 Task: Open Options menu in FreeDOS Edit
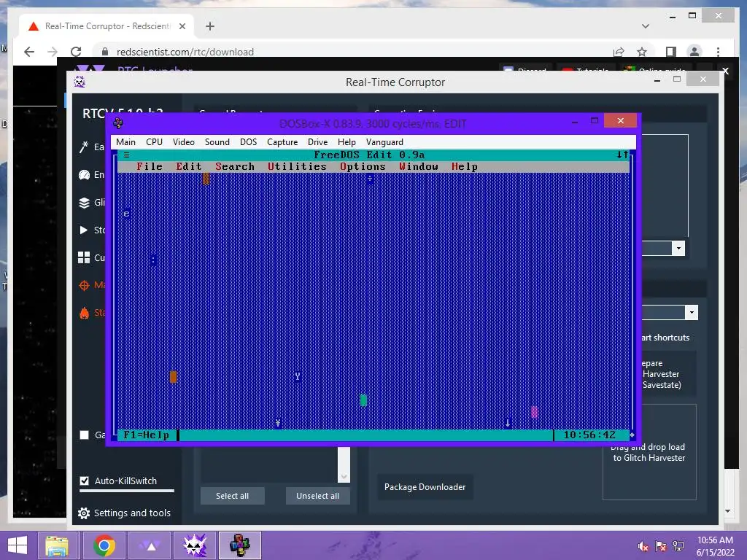363,167
